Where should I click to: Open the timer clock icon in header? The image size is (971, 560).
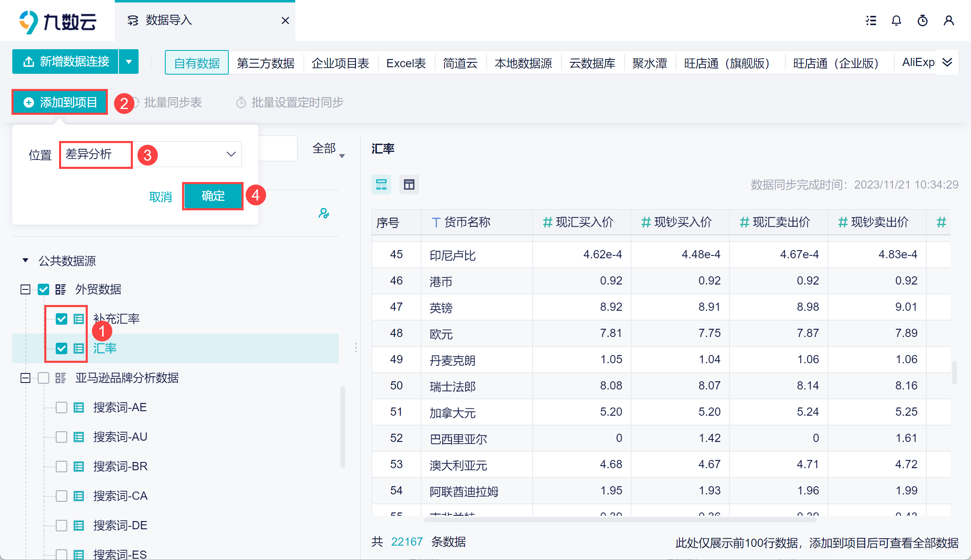point(923,20)
